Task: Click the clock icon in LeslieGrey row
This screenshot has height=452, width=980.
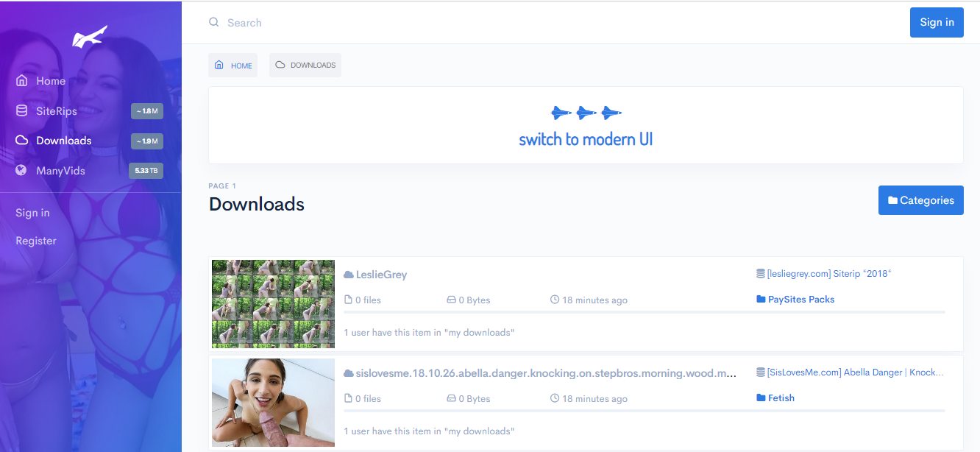Action: 555,300
